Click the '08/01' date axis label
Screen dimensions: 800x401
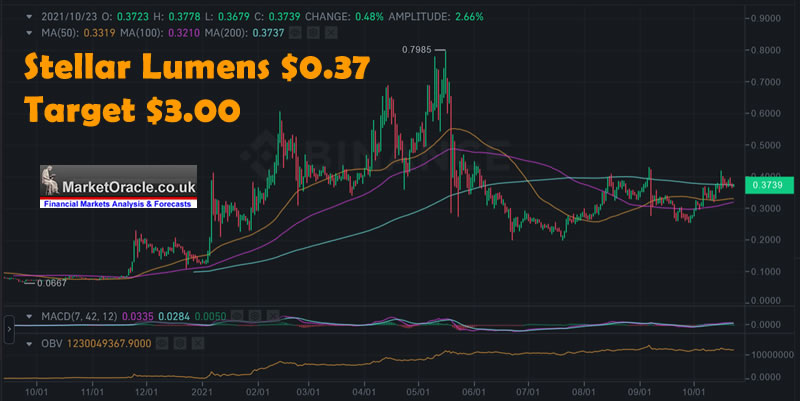[x=584, y=392]
